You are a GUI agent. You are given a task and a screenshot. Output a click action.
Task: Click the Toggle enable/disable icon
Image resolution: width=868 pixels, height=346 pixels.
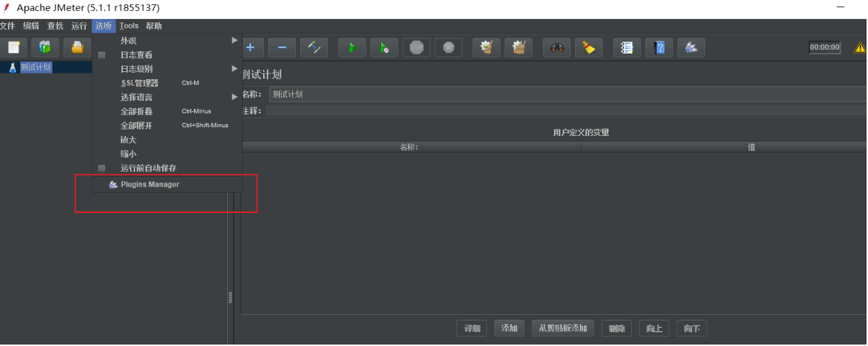click(x=315, y=47)
